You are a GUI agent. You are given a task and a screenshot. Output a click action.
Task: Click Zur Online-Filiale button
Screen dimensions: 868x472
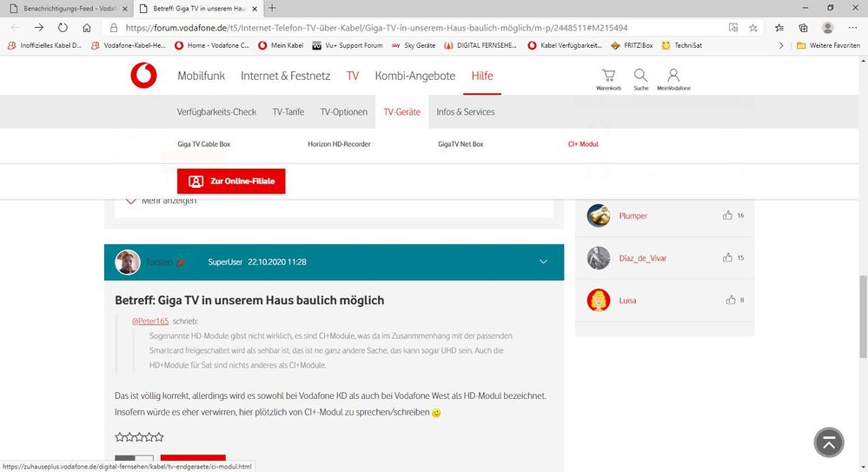(x=231, y=181)
